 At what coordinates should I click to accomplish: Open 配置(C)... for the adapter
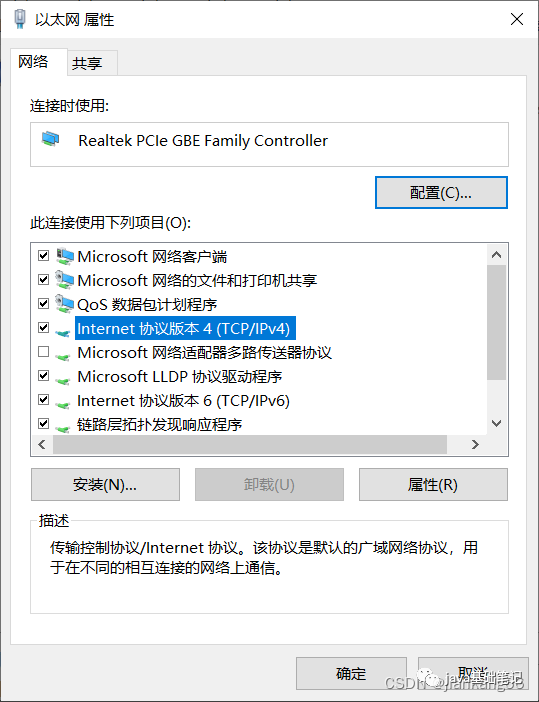(x=441, y=193)
